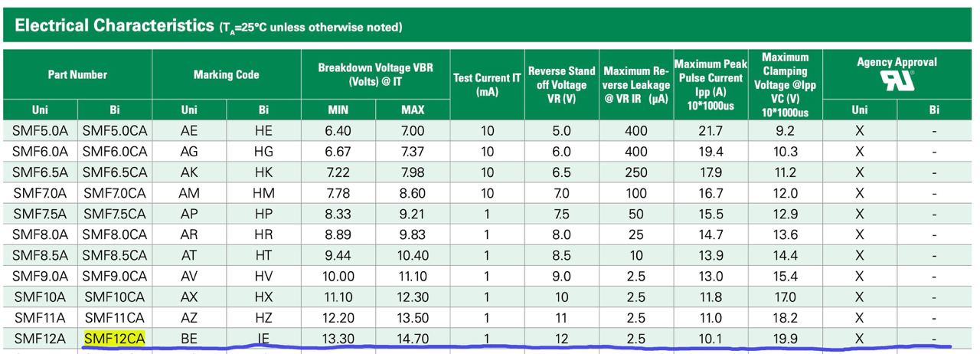980x354 pixels.
Task: Select part number SMF8.5CA
Action: 116,255
